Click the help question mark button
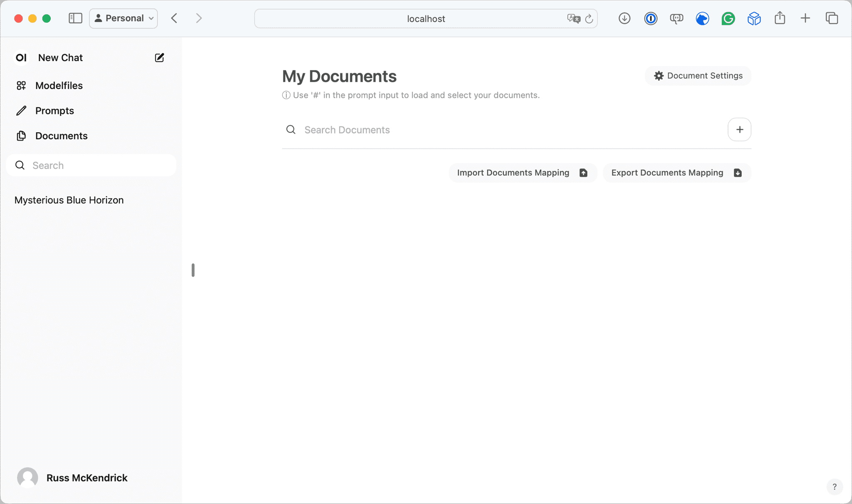 click(x=834, y=487)
